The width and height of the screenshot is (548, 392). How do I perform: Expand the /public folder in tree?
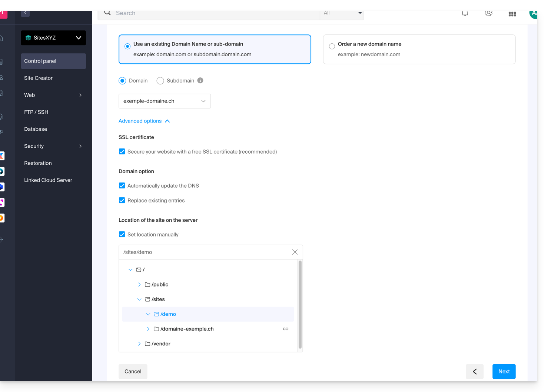click(139, 285)
